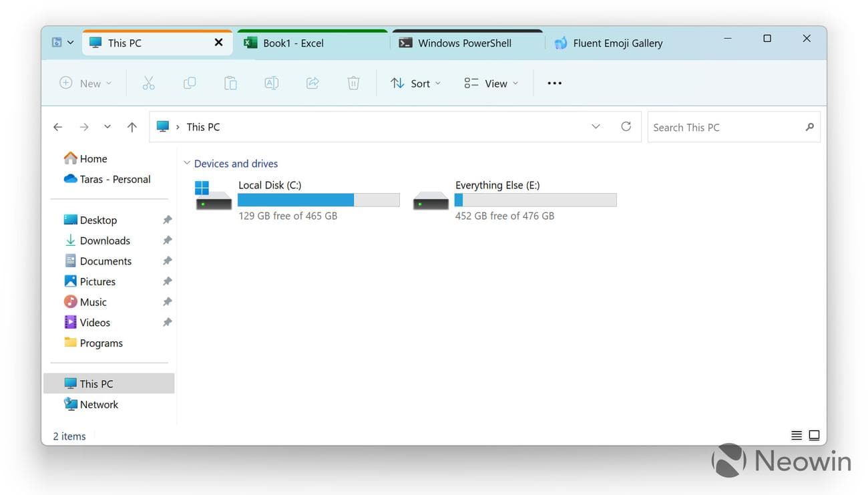Select the Paste icon
868x495 pixels.
(x=230, y=83)
